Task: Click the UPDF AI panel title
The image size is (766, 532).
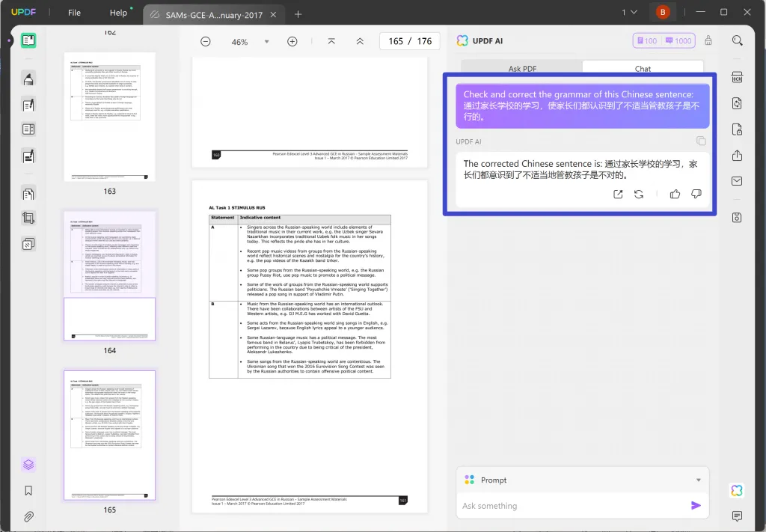Action: click(488, 41)
